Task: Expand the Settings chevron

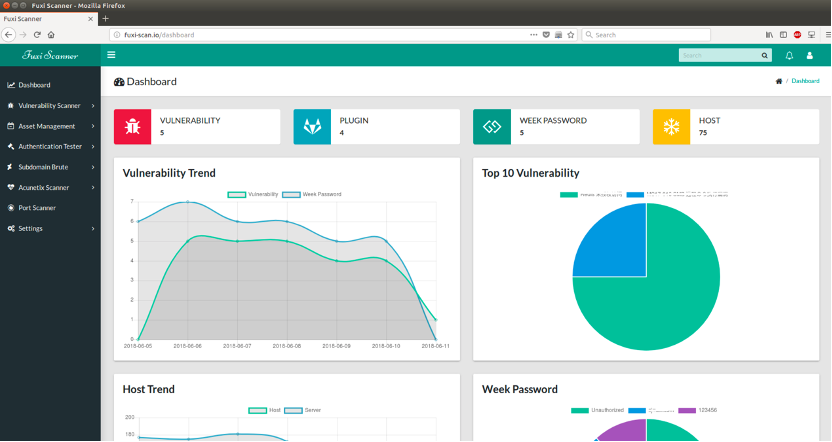Action: tap(93, 229)
